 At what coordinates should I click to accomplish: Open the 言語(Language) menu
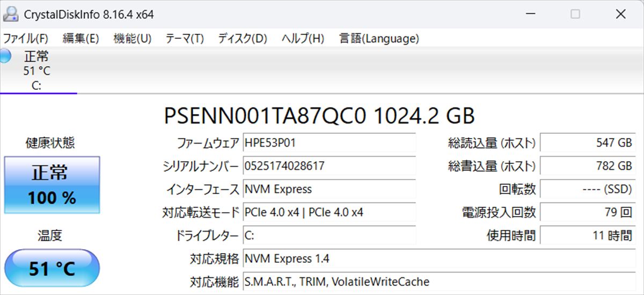tap(379, 39)
